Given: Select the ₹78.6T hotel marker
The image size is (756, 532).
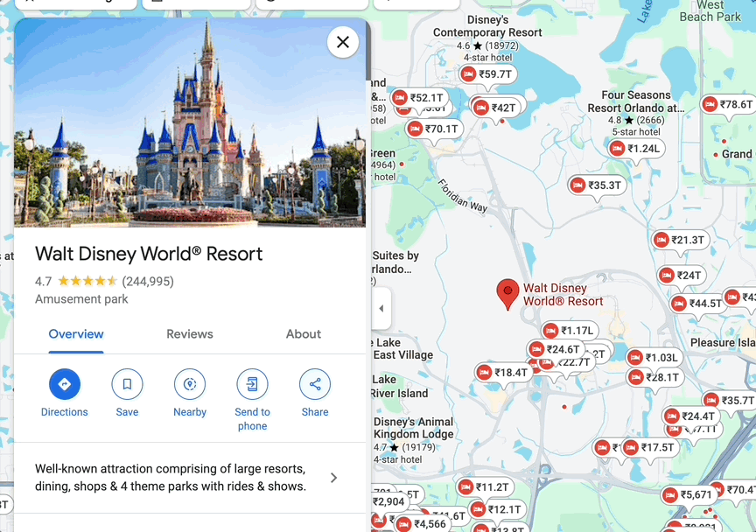Looking at the screenshot, I should tap(729, 105).
